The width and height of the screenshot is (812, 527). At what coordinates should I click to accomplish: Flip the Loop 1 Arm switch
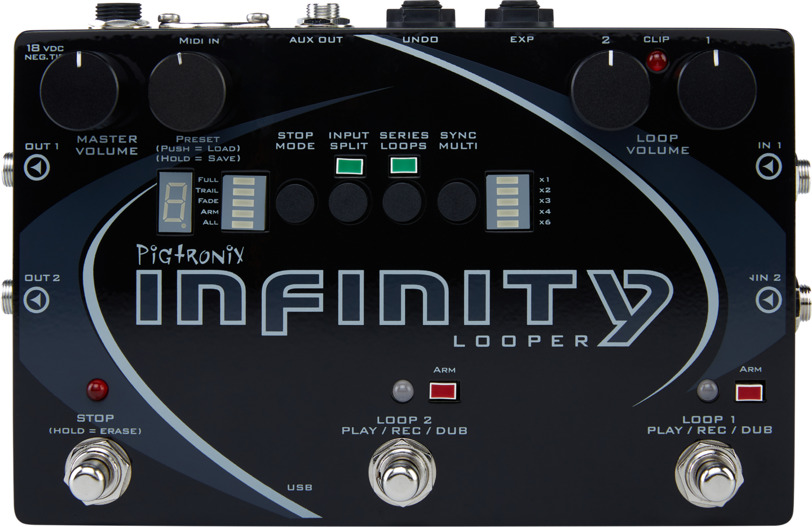pyautogui.click(x=749, y=389)
